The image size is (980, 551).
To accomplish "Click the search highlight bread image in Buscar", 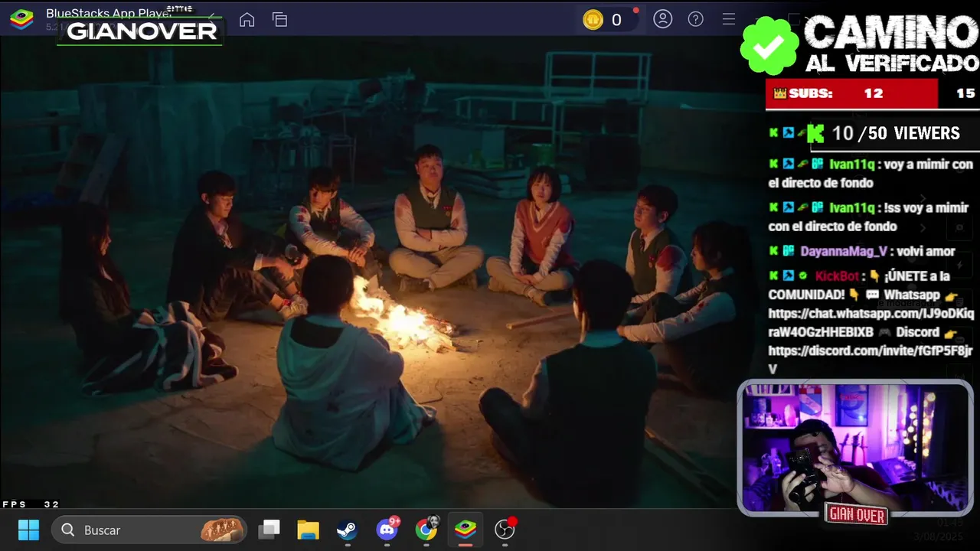I will (222, 530).
